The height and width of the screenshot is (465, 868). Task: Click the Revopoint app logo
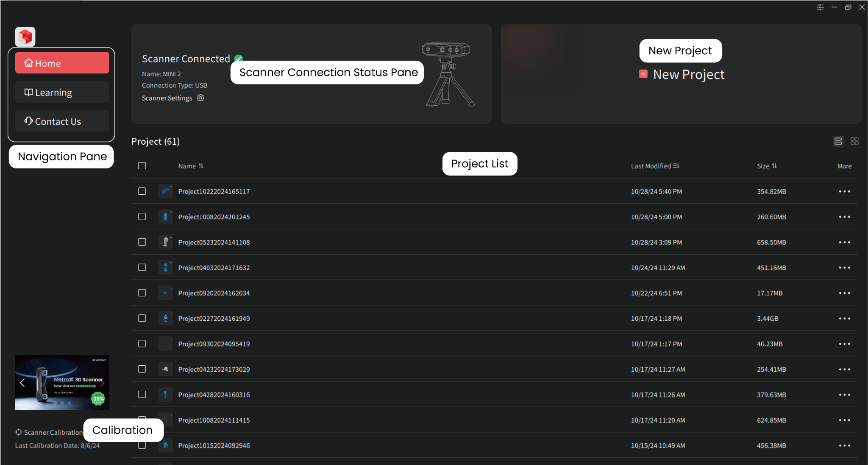(x=25, y=37)
